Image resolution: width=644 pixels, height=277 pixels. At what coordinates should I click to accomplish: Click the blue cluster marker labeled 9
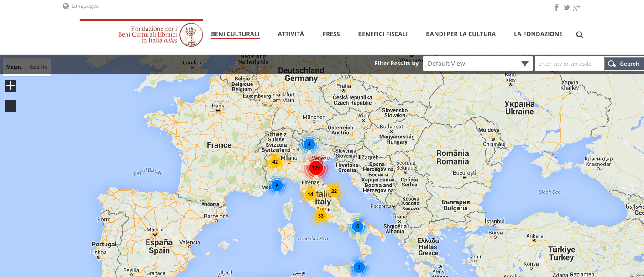[x=277, y=186]
